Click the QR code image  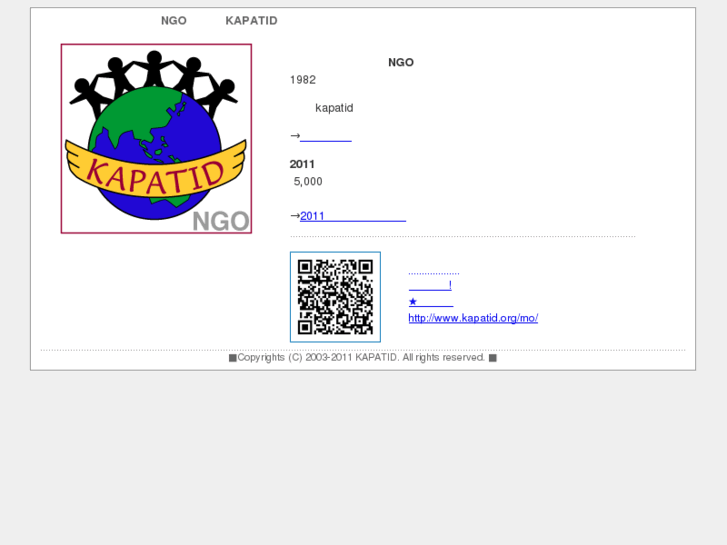(x=335, y=297)
